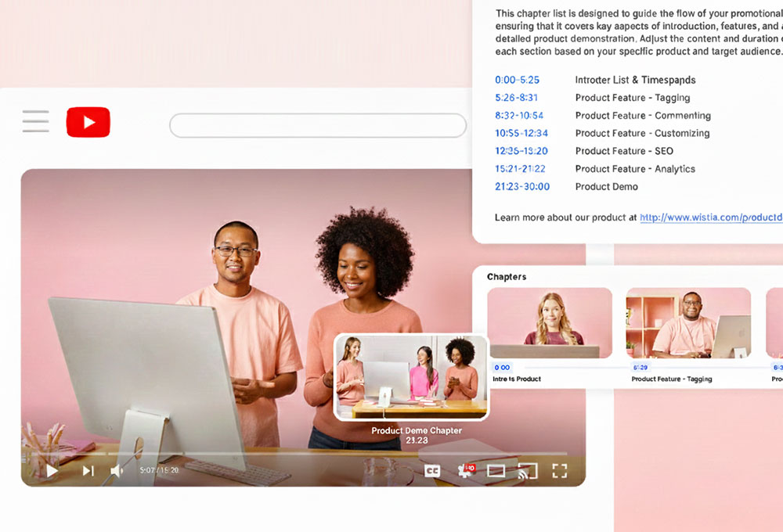Image resolution: width=783 pixels, height=532 pixels.
Task: Jump to timestamp 21:23-30:00
Action: (x=521, y=187)
